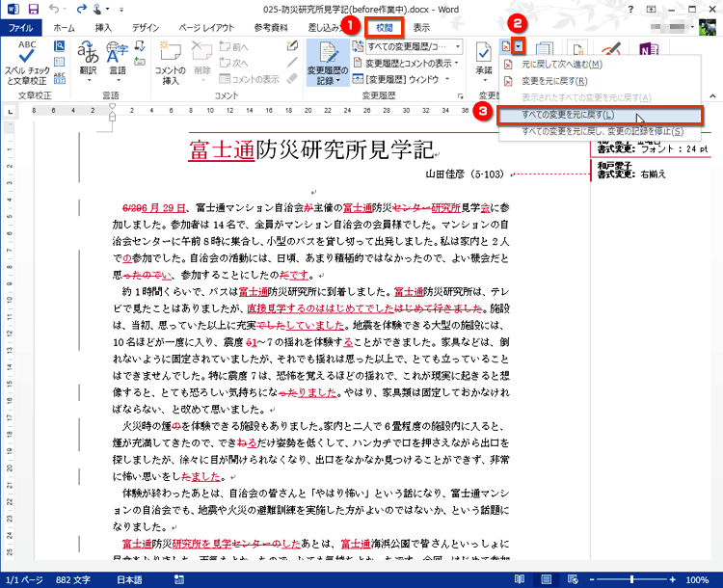Accept change with 承諾 button
Viewport: 723px width, 588px height.
click(484, 63)
